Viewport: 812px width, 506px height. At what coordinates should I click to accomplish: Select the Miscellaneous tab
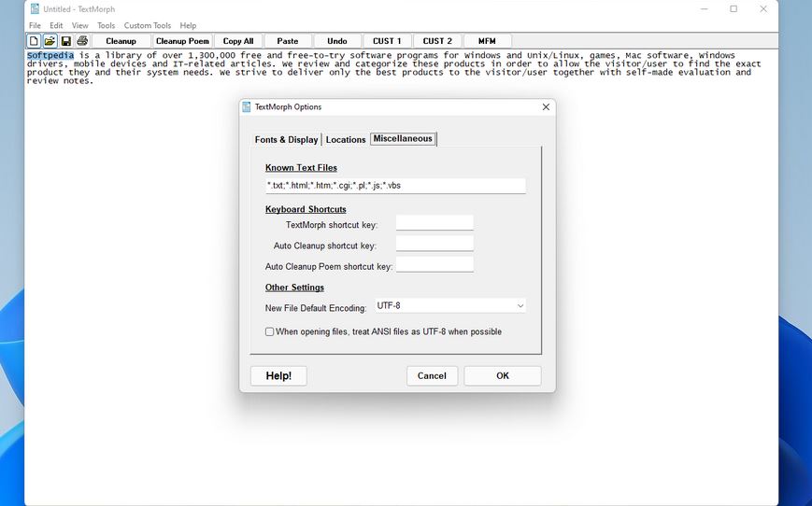[403, 139]
